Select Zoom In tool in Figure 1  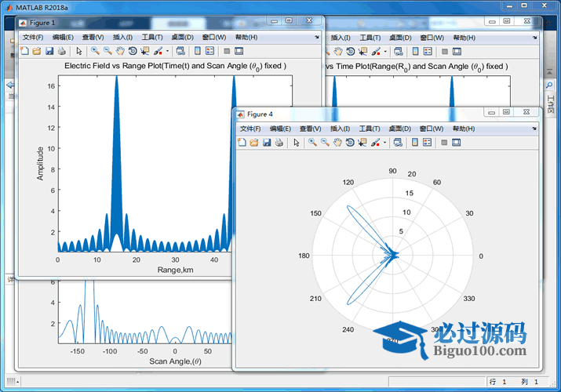pyautogui.click(x=95, y=51)
